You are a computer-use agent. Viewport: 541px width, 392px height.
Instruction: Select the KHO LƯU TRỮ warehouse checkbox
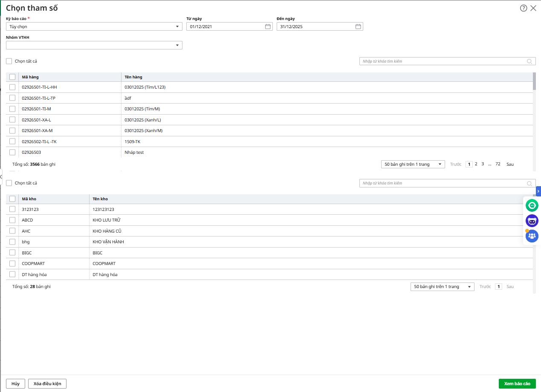coord(12,220)
